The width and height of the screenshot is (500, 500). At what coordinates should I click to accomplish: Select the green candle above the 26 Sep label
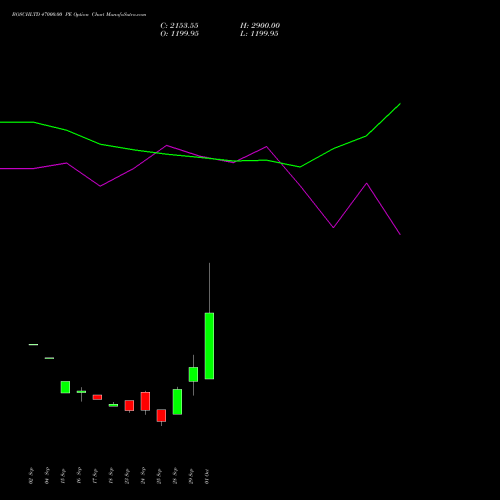(x=177, y=402)
